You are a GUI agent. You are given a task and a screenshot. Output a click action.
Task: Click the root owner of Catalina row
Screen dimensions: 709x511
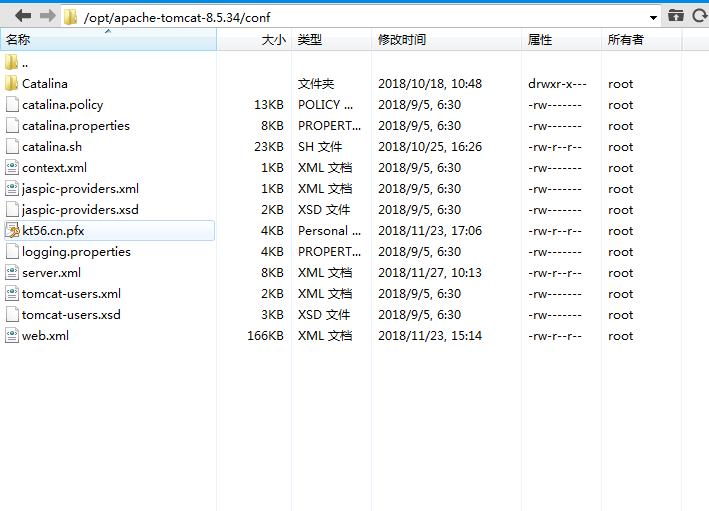[620, 84]
